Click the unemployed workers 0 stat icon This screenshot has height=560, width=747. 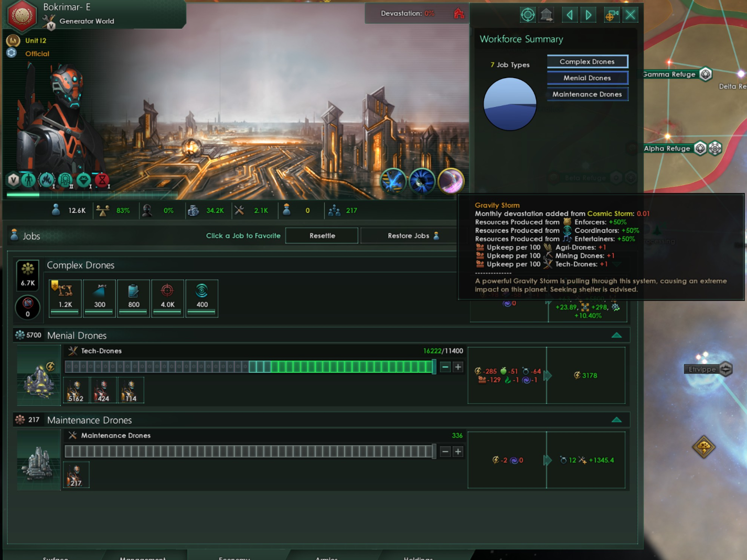click(x=286, y=210)
